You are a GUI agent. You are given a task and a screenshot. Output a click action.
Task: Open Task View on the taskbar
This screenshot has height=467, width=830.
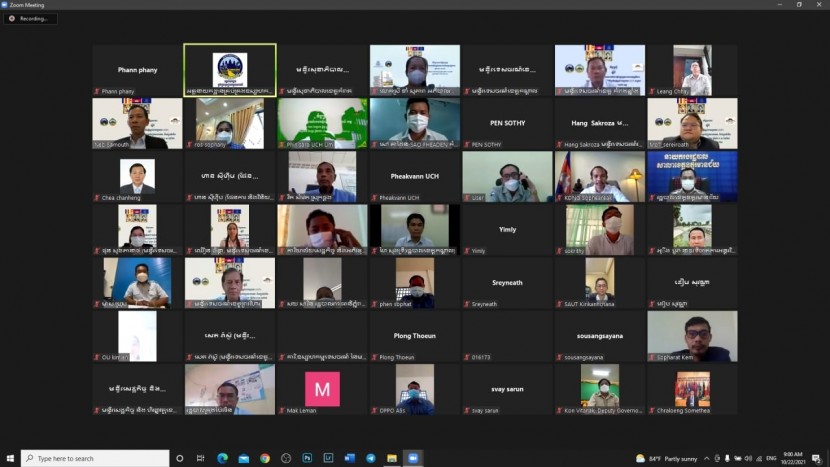pyautogui.click(x=201, y=458)
